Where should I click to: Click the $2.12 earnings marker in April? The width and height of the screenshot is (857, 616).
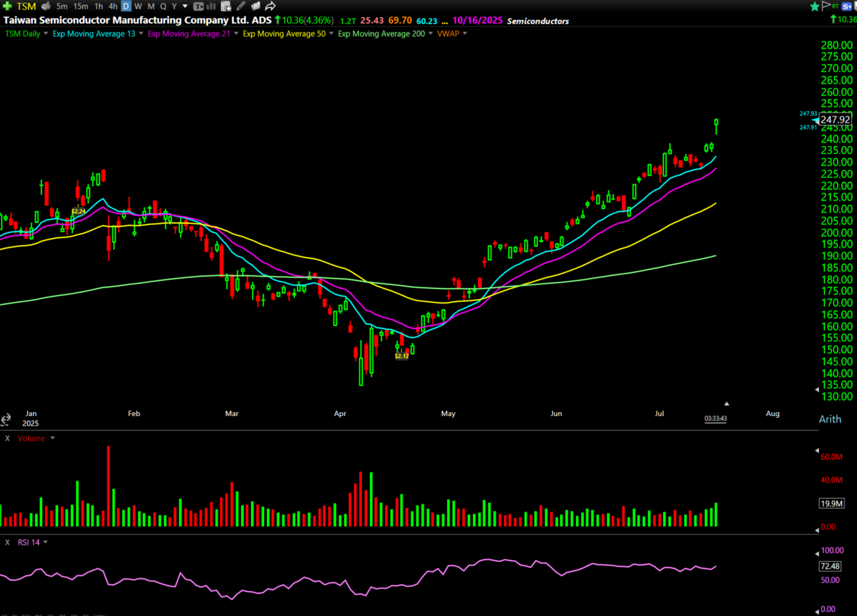click(x=401, y=356)
